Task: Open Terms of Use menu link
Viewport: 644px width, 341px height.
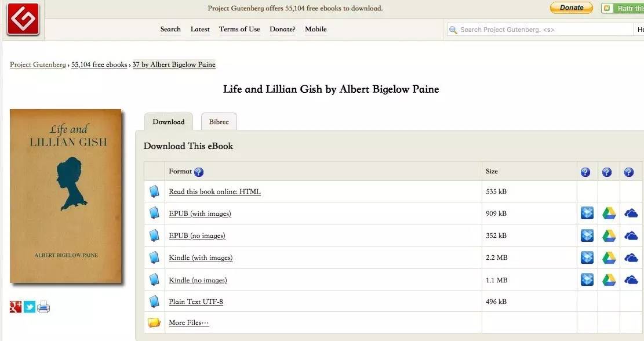Action: click(x=239, y=29)
